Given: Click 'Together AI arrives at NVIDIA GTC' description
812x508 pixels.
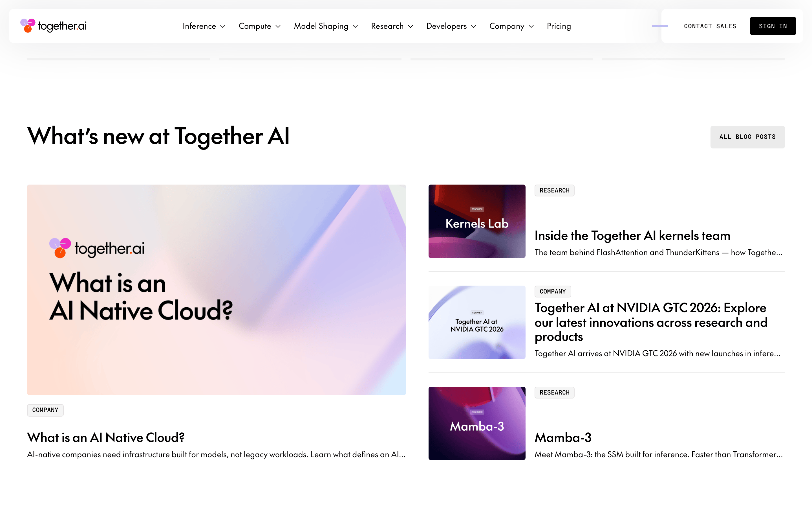Looking at the screenshot, I should [x=658, y=354].
